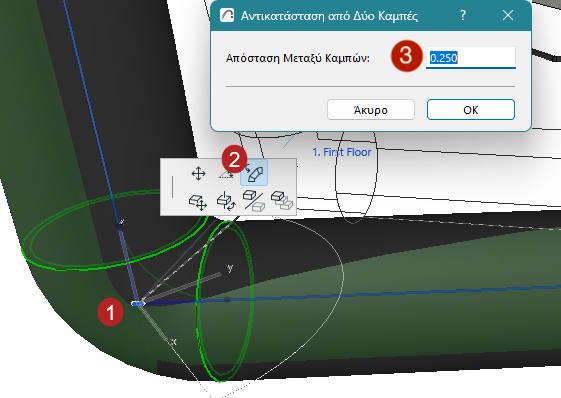
Task: Select the Move Node icon in pet palette
Action: (198, 174)
